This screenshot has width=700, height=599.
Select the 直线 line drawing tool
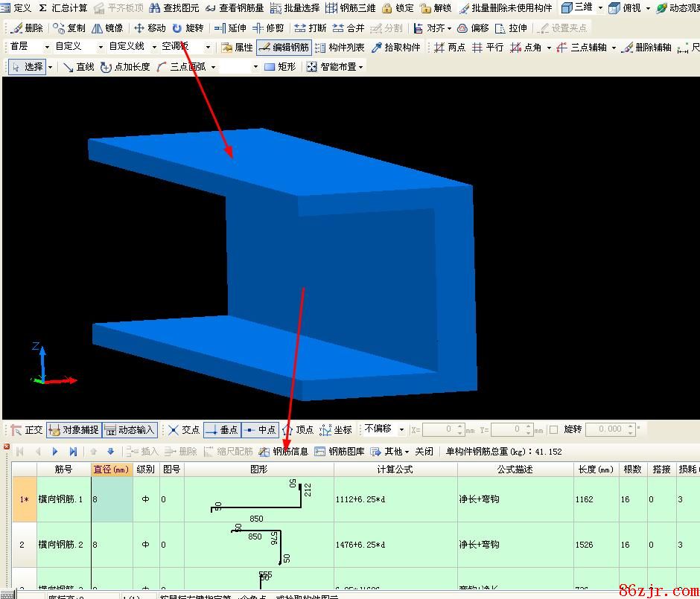(x=78, y=67)
